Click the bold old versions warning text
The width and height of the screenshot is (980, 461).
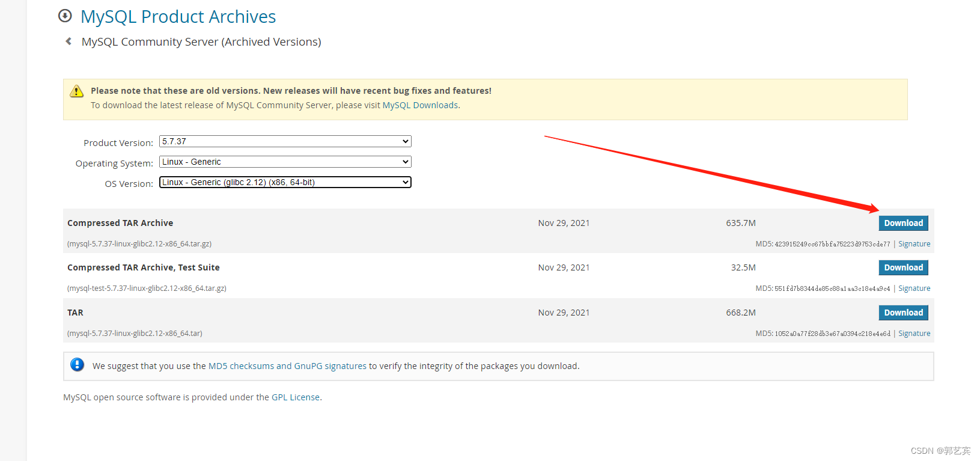click(x=291, y=91)
